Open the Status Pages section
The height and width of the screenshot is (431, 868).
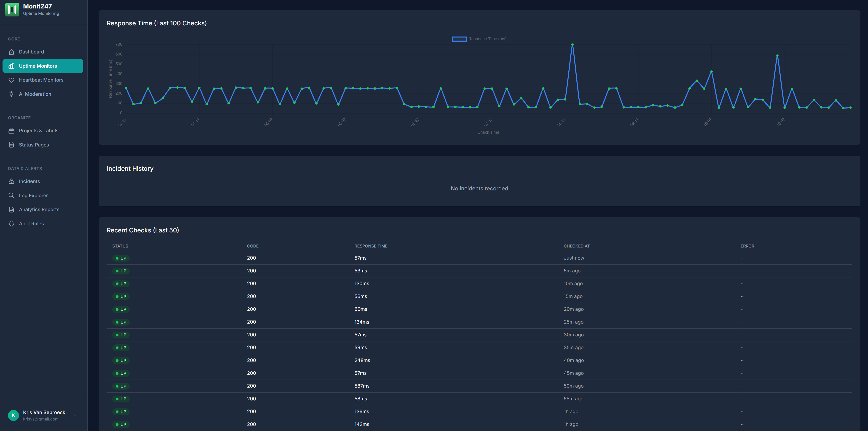click(x=34, y=144)
